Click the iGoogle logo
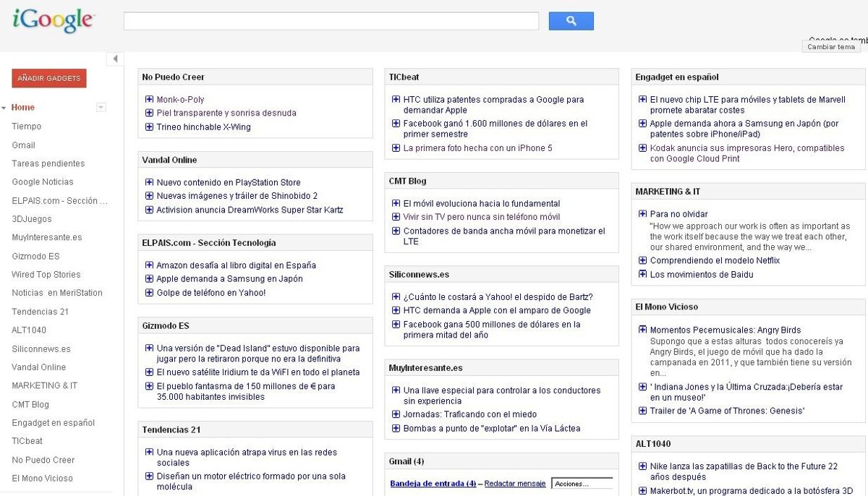Image resolution: width=868 pixels, height=496 pixels. [x=53, y=21]
